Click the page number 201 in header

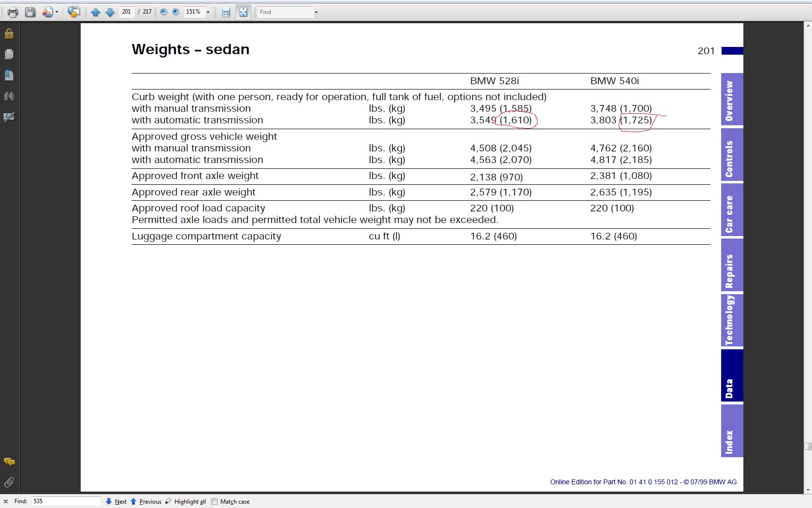coord(706,51)
